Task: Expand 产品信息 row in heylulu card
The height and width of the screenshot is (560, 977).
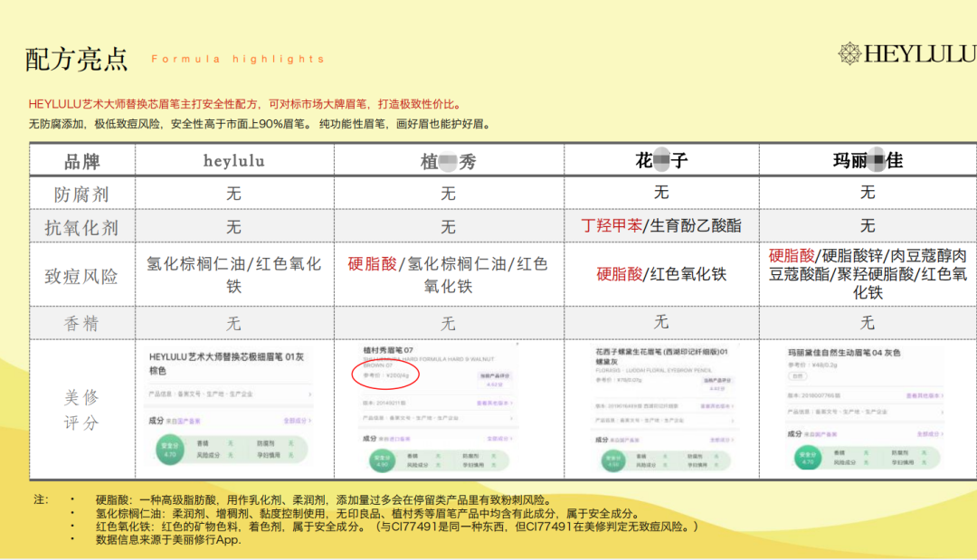Action: [x=231, y=394]
